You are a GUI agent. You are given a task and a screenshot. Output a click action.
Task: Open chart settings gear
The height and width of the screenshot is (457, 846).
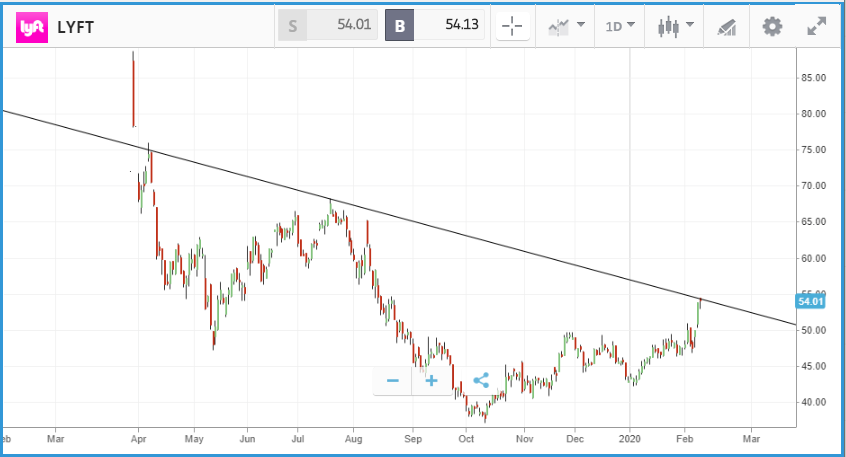coord(772,27)
